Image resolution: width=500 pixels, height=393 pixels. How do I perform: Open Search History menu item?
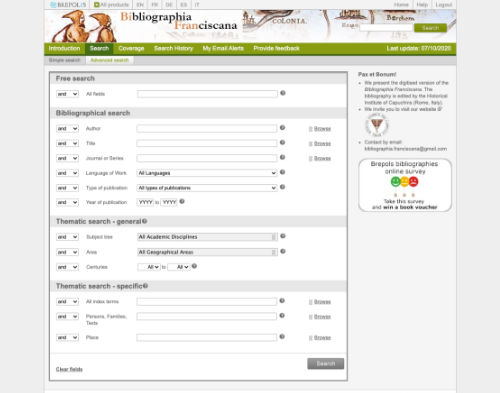pos(173,49)
